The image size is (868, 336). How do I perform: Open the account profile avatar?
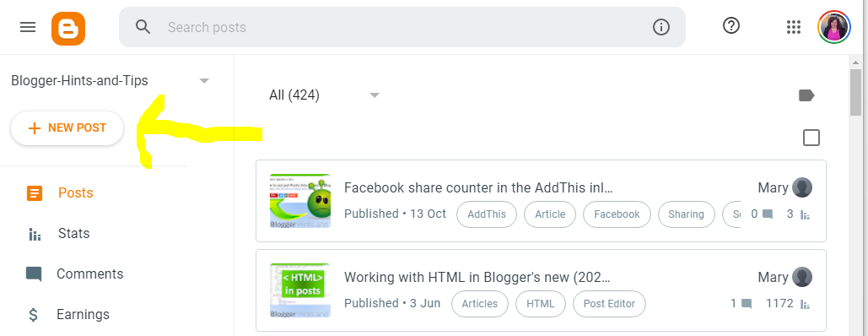(x=833, y=27)
